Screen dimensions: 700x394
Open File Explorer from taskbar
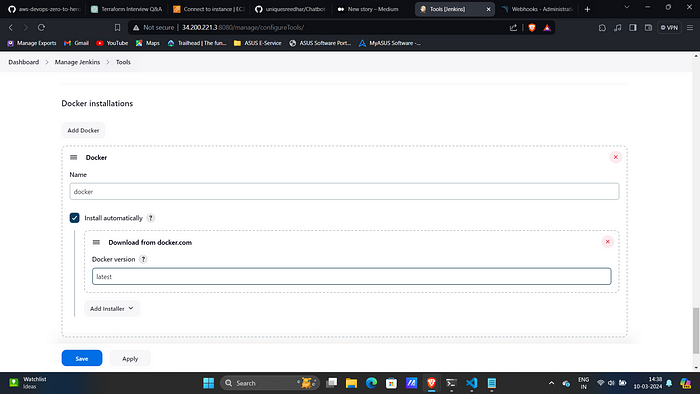(351, 383)
